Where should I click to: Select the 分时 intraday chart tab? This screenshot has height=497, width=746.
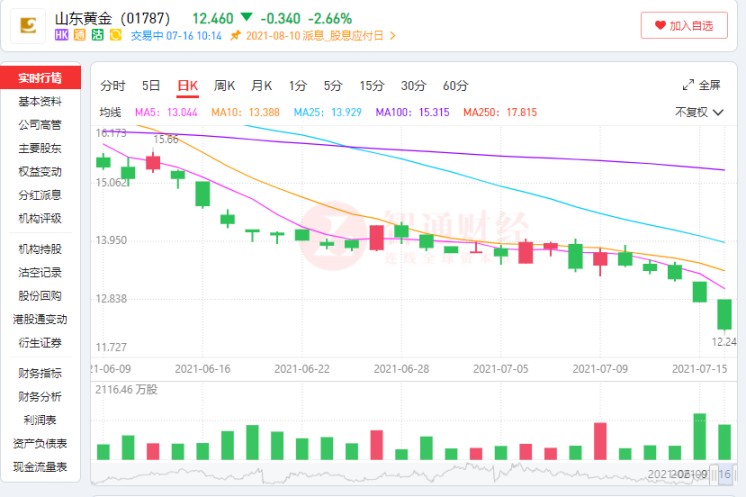click(113, 85)
